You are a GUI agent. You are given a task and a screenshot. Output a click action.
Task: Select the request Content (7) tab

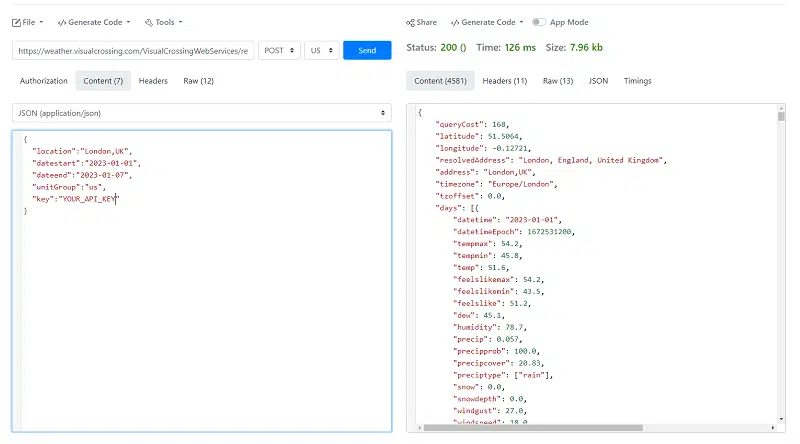point(103,81)
